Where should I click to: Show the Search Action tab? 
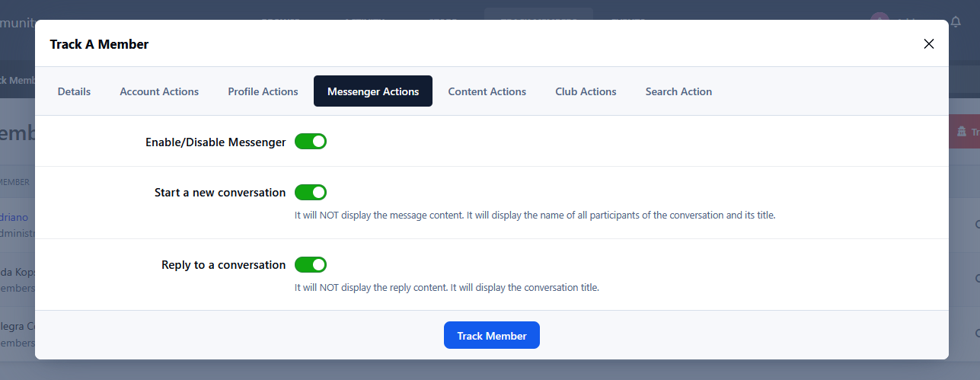(678, 91)
